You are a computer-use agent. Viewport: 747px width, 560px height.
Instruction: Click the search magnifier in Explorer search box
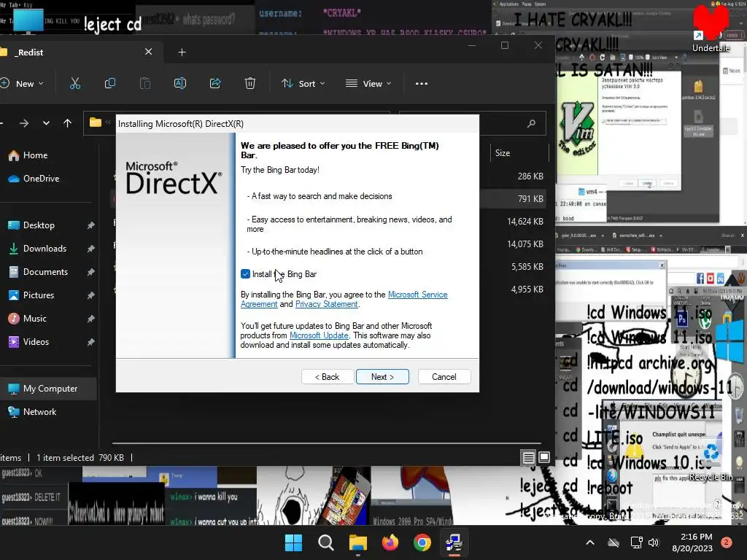coord(531,124)
